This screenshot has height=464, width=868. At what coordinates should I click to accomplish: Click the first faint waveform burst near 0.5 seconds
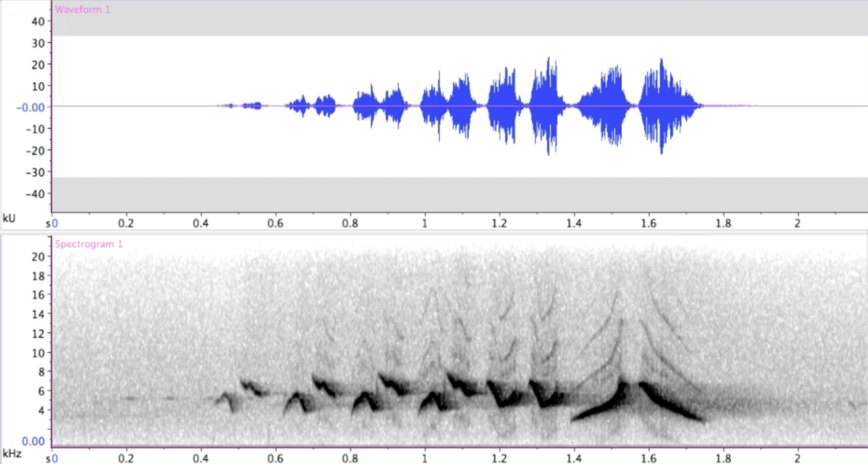coord(252,105)
